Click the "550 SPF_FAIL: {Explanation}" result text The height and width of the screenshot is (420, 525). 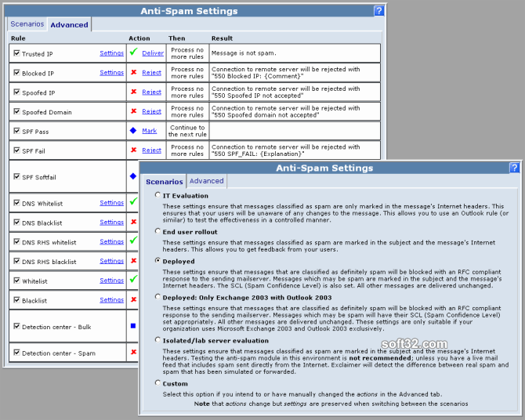tap(258, 154)
